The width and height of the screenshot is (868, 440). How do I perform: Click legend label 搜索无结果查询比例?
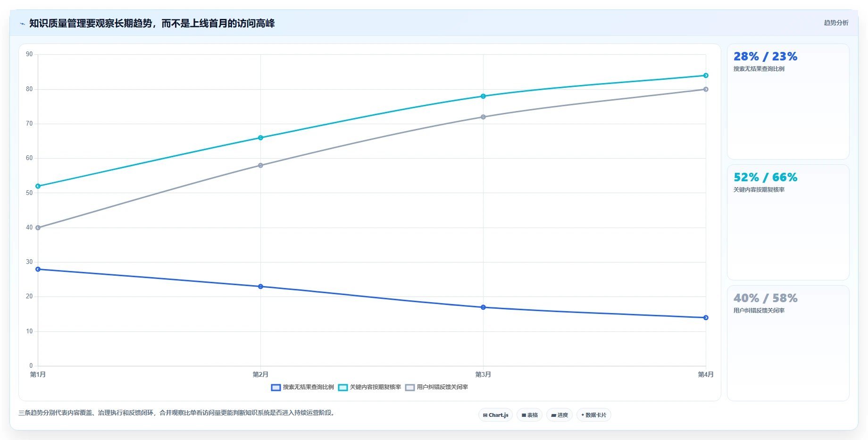pos(309,387)
